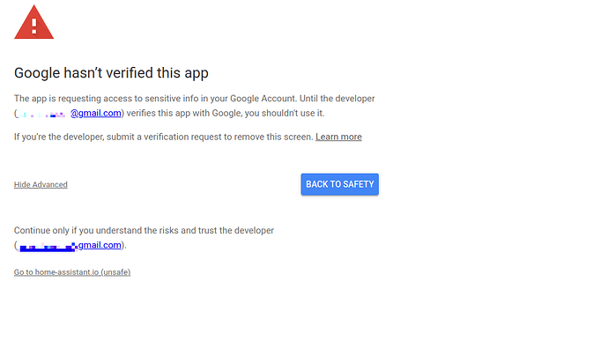Click the BACK TO SAFETY button
Screen dimensions: 608x364
(x=339, y=184)
